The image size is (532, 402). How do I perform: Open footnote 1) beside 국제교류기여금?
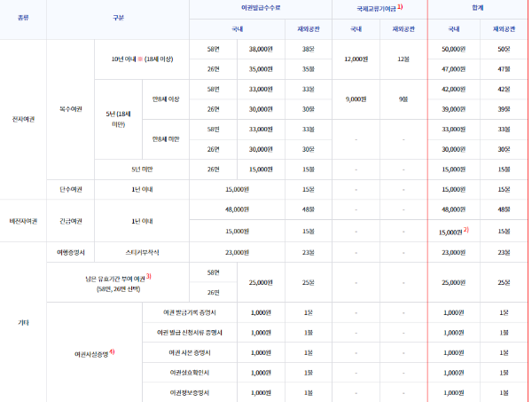click(400, 7)
